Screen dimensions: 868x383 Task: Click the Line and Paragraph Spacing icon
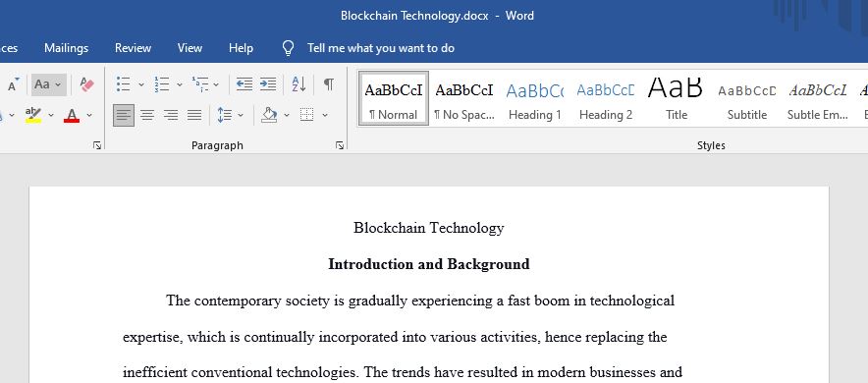[224, 115]
